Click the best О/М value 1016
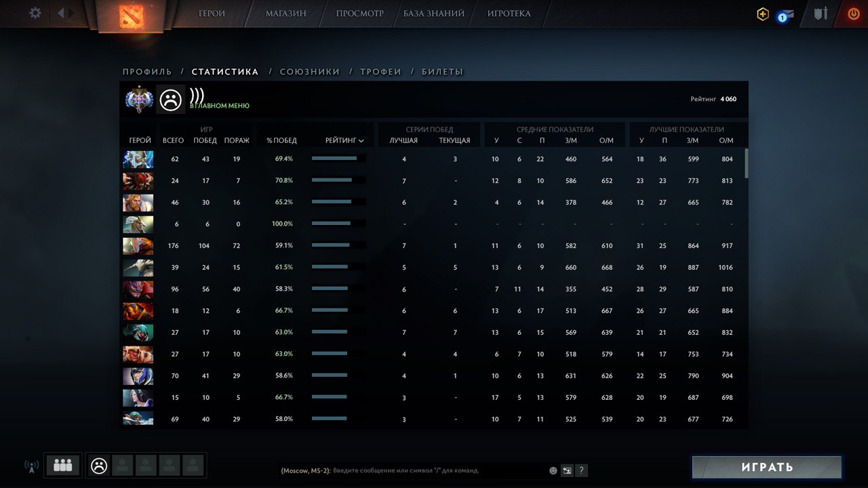 (x=726, y=268)
